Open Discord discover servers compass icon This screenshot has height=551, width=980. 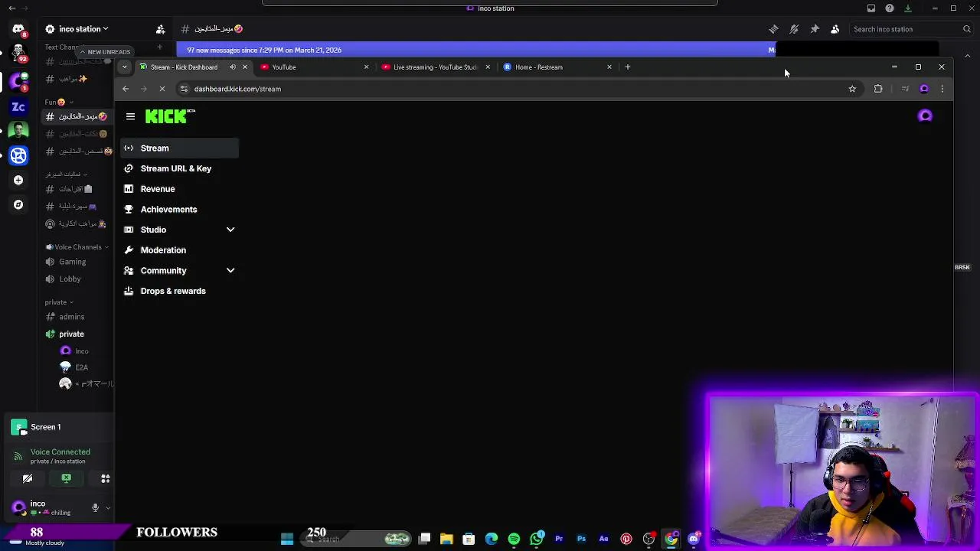click(18, 204)
